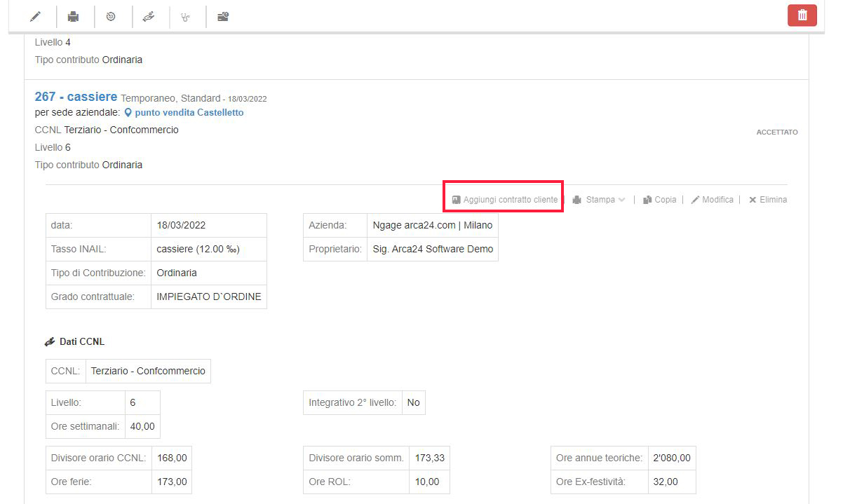857x504 pixels.
Task: Click the ACCETTATO status label
Action: tap(777, 132)
